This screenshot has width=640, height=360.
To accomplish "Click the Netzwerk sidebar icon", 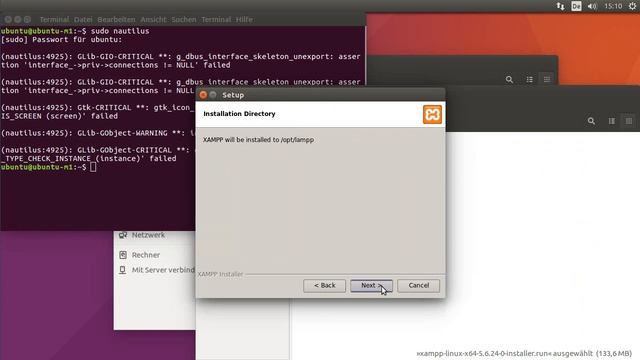I will [x=123, y=235].
